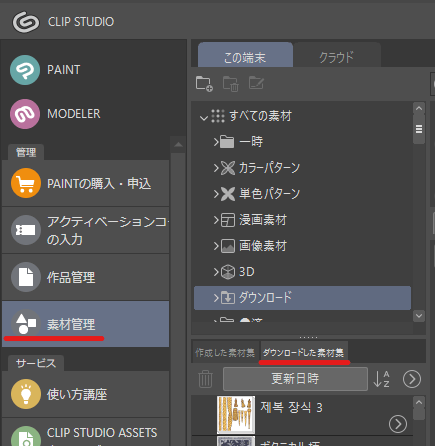The image size is (435, 446).
Task: Open the orange shopping cart purchase icon
Action: click(x=26, y=183)
